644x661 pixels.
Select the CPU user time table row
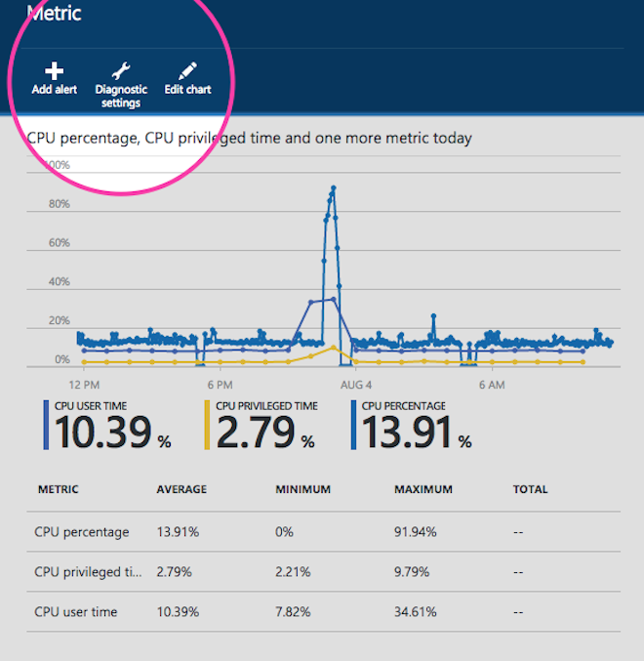coord(322,612)
